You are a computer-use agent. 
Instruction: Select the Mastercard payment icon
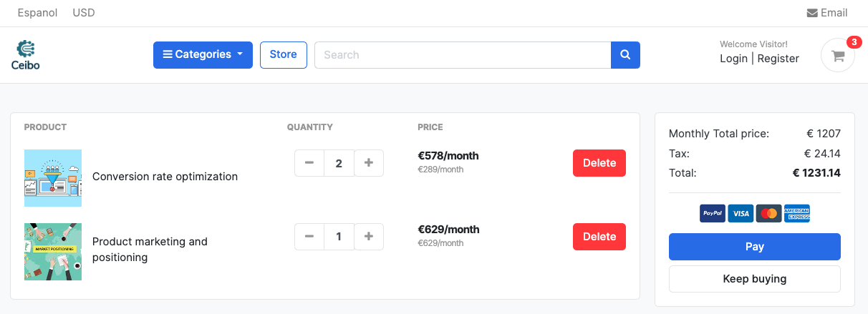(x=769, y=213)
